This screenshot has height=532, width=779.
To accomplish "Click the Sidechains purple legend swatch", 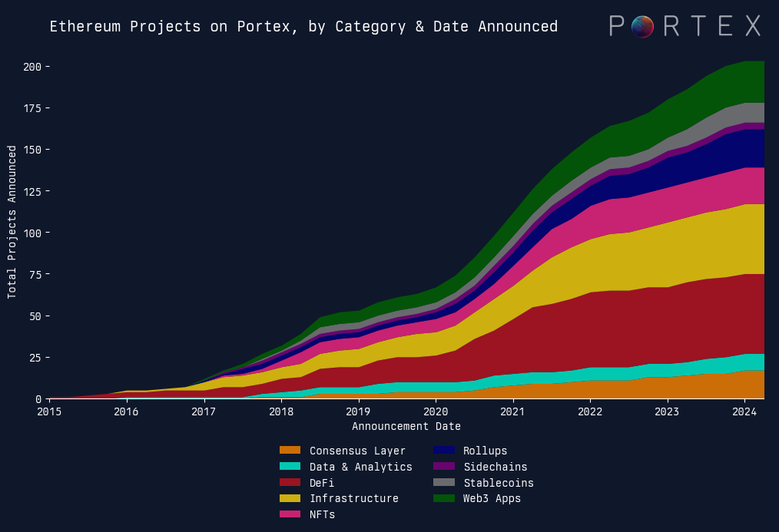I will (443, 466).
